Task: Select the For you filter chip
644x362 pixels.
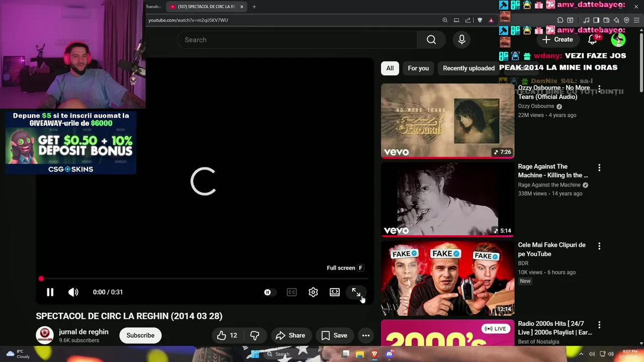Action: click(418, 68)
